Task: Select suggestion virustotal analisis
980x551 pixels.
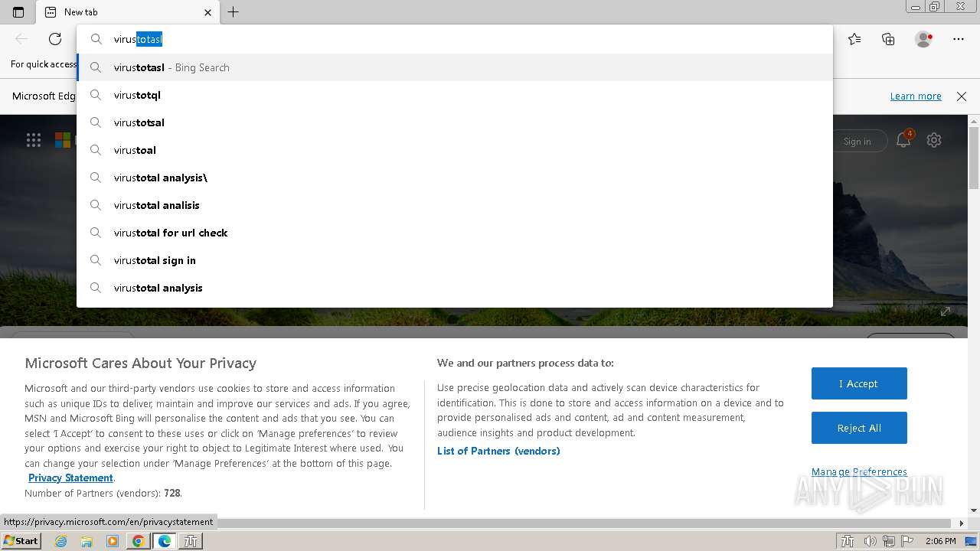Action: [x=455, y=205]
